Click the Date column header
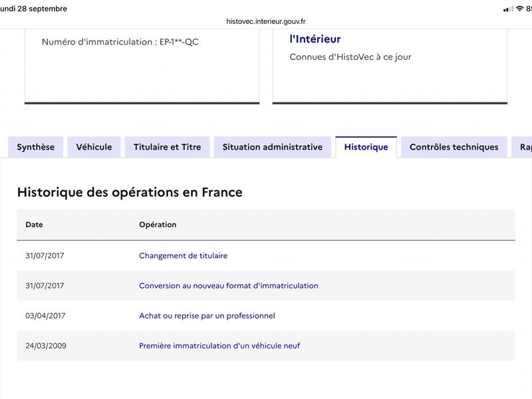Viewport: 532px width, 399px height. point(35,225)
